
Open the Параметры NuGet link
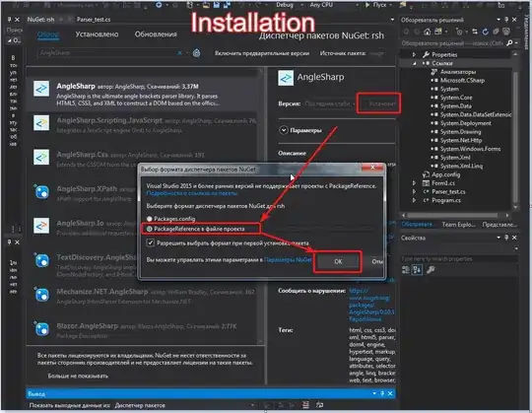pos(288,260)
